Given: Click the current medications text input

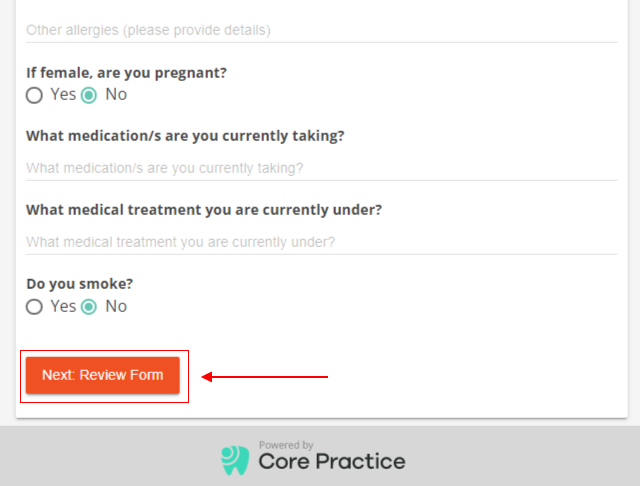Looking at the screenshot, I should click(322, 168).
